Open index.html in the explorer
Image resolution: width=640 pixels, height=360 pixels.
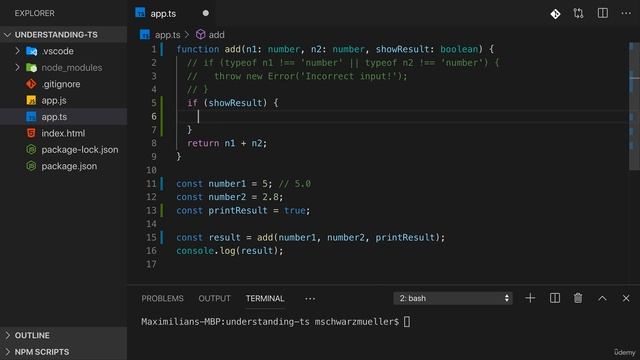[63, 133]
